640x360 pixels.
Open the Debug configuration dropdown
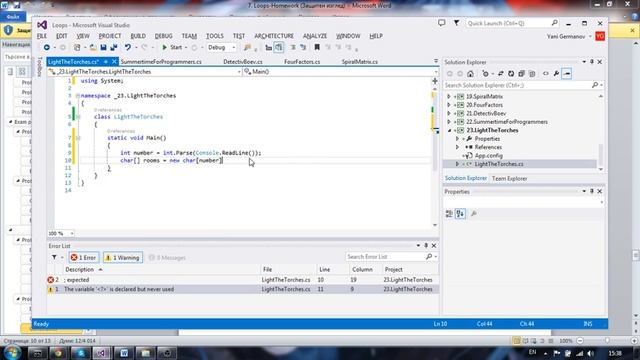[x=222, y=47]
